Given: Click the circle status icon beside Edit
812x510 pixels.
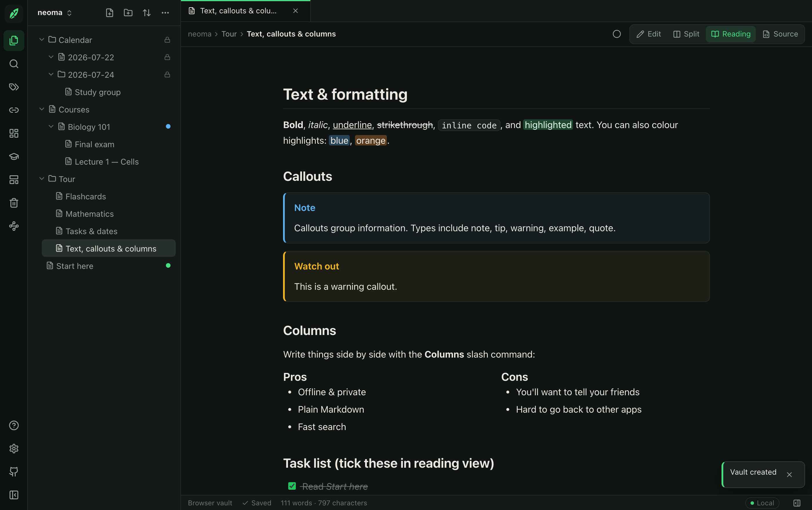Looking at the screenshot, I should [x=617, y=34].
